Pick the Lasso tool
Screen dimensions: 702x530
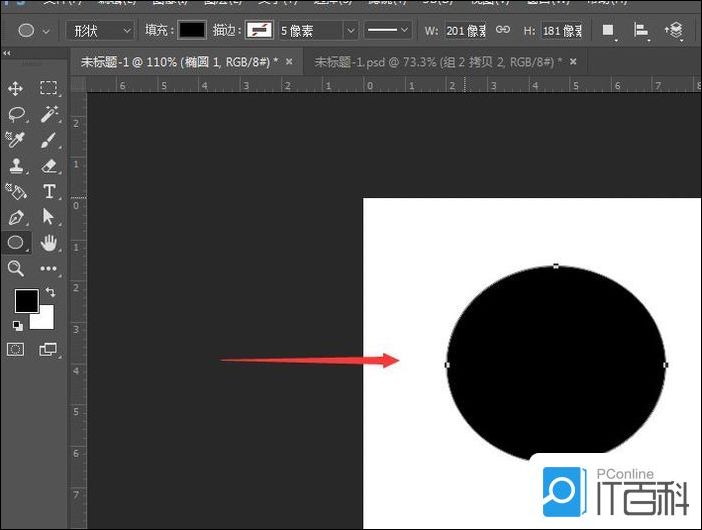(16, 115)
